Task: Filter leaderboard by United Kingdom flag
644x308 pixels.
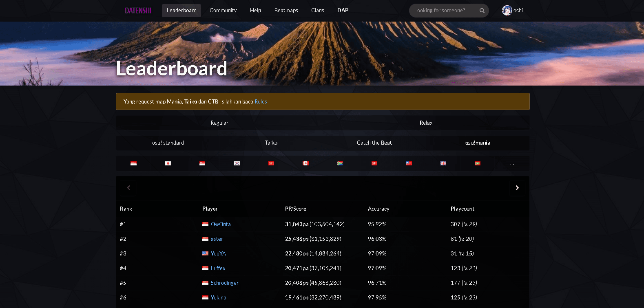Action: [443, 163]
